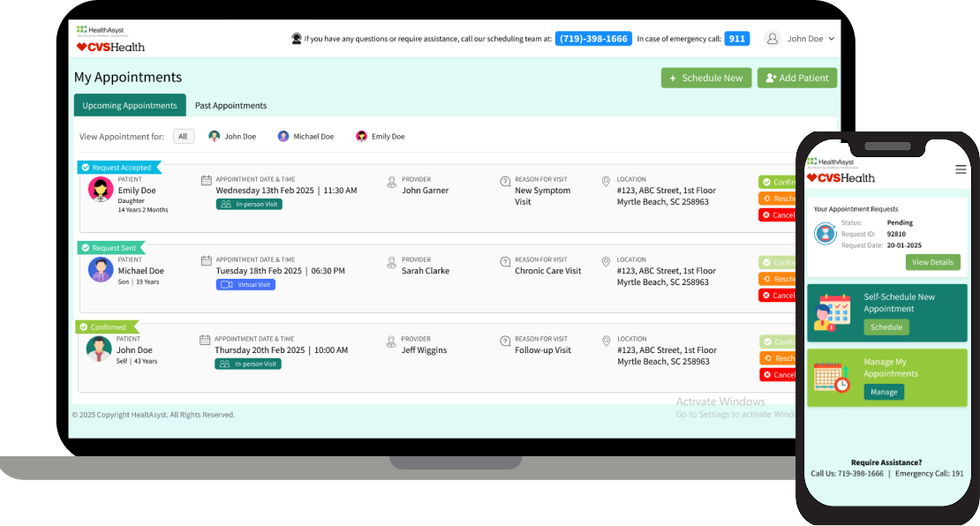Click the (719)-398-1666 scheduling phone number
Screen dimensions: 980x526
click(593, 39)
